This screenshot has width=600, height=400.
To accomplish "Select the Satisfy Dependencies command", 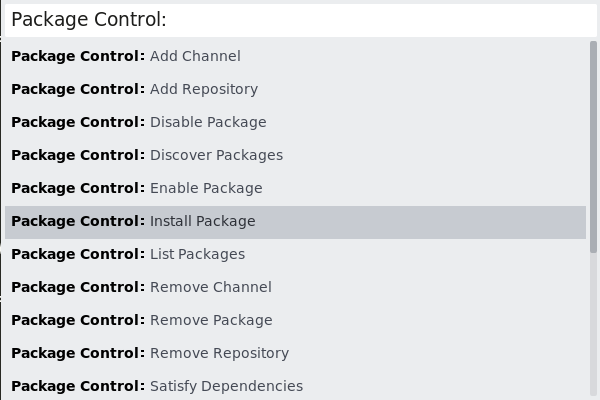I will click(x=226, y=386).
